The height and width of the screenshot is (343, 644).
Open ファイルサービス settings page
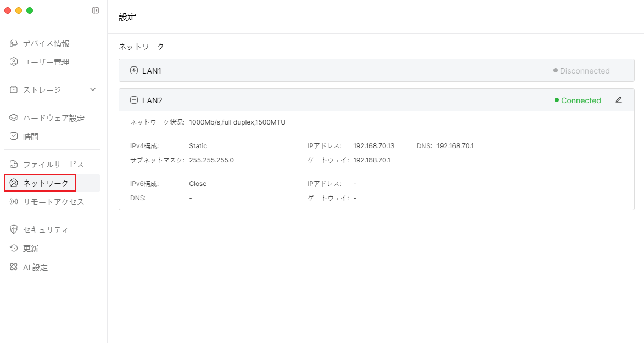click(x=53, y=165)
